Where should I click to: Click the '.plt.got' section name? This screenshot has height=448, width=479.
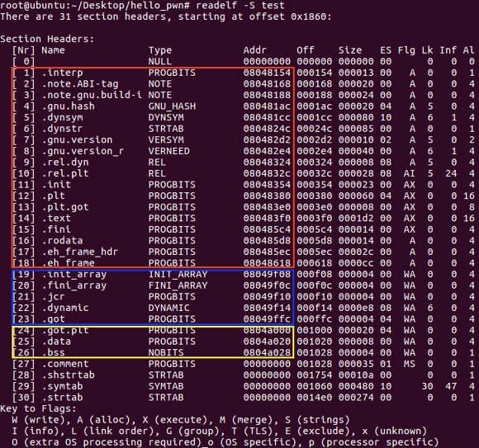(x=65, y=207)
